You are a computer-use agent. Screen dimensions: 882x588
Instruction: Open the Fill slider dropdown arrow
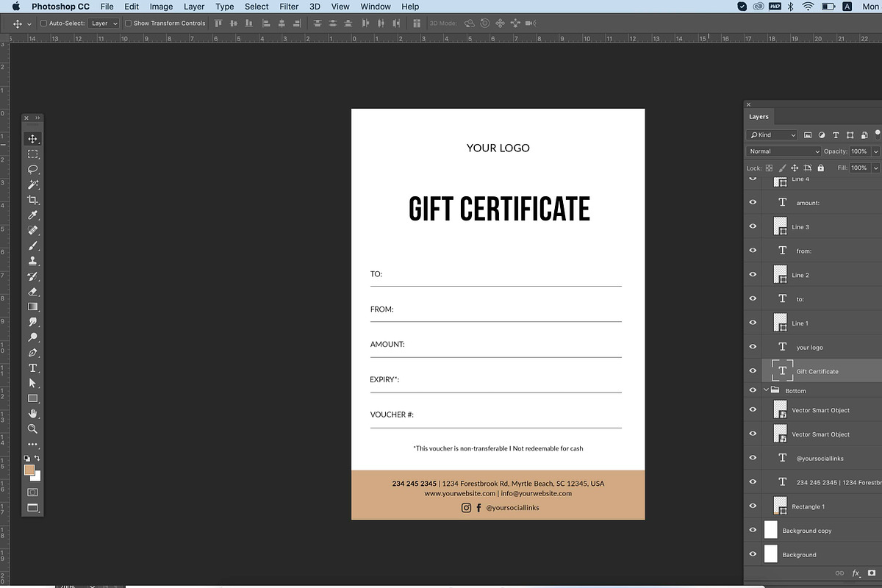click(x=875, y=168)
